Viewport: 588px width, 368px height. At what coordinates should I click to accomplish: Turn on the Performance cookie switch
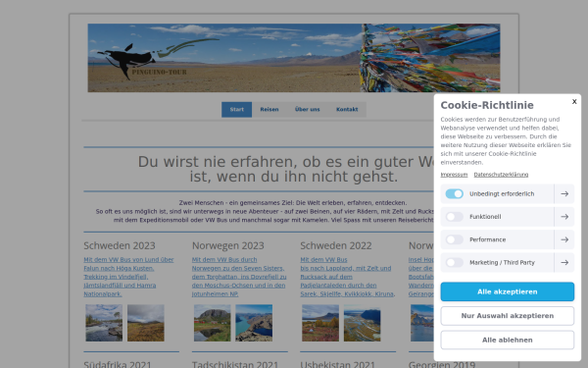[454, 239]
